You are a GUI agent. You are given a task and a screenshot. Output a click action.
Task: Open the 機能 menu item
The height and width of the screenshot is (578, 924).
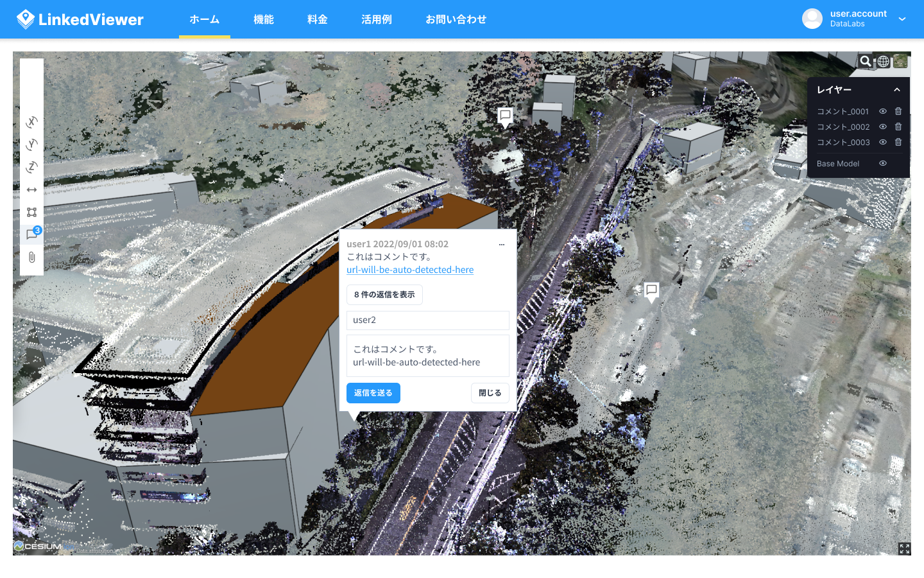(264, 19)
